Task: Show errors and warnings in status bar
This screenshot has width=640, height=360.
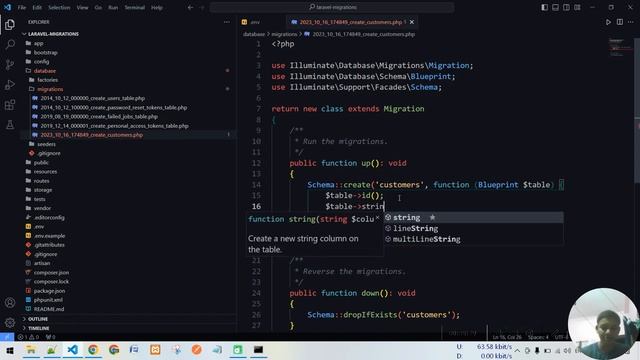Action: pos(29,337)
